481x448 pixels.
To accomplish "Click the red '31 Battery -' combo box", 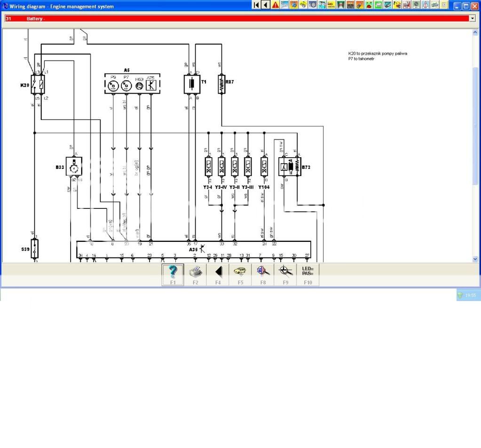I will (x=235, y=18).
